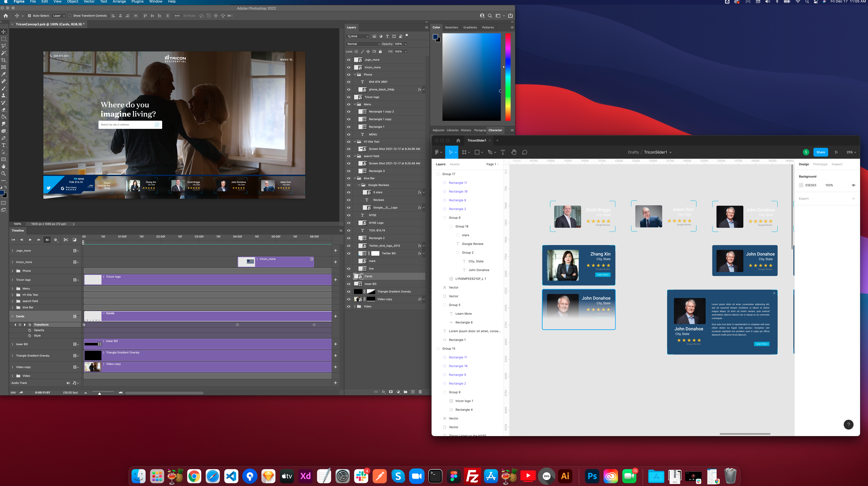868x486 pixels.
Task: Click the Figma Share button
Action: (x=821, y=152)
